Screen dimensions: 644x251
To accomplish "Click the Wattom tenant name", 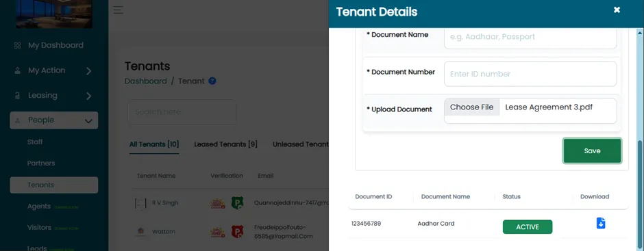I will click(164, 231).
